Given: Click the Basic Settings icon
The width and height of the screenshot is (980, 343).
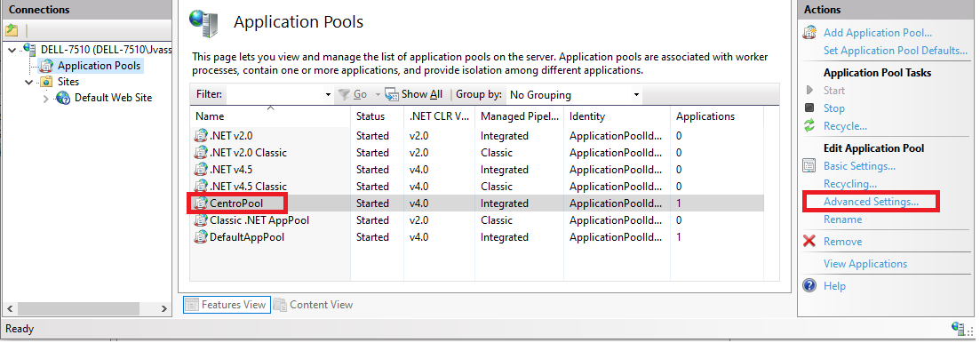Looking at the screenshot, I should [809, 166].
